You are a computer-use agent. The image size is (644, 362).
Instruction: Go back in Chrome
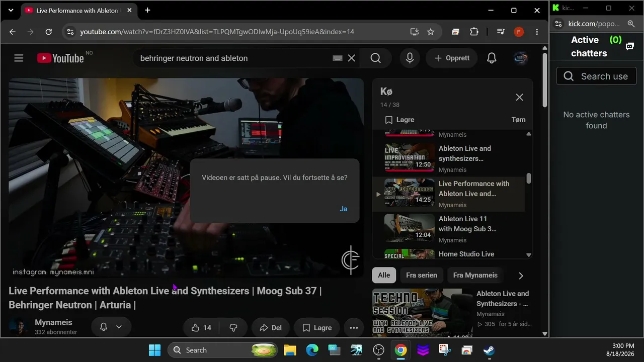tap(13, 32)
